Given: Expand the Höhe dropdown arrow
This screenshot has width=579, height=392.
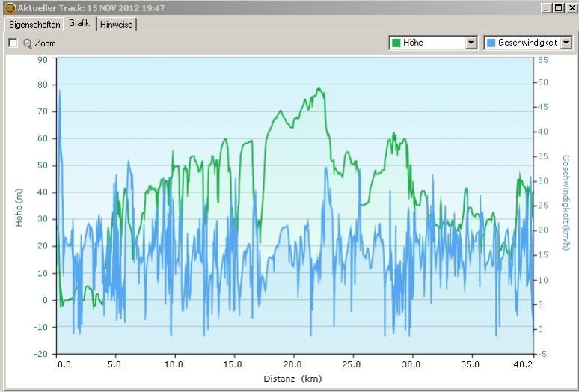Looking at the screenshot, I should coord(471,43).
